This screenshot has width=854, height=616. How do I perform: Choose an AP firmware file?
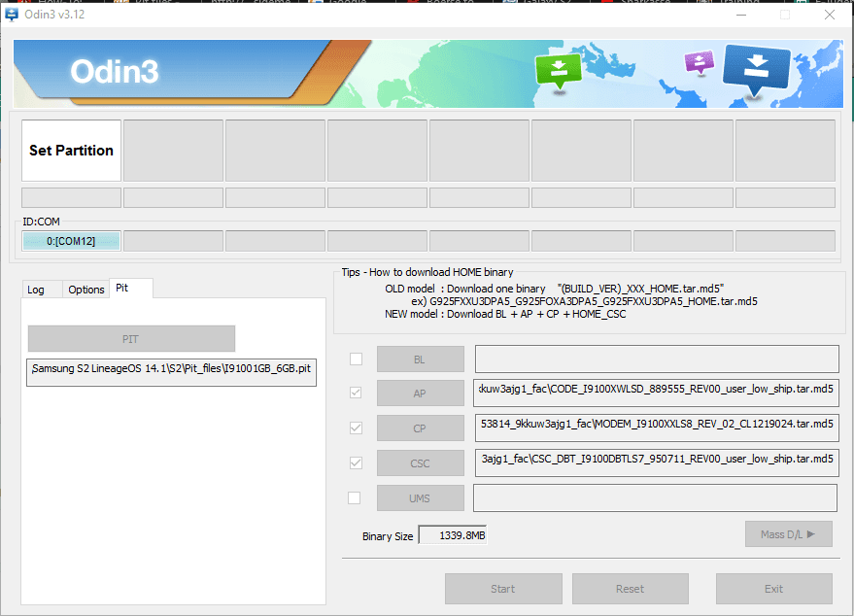[420, 394]
